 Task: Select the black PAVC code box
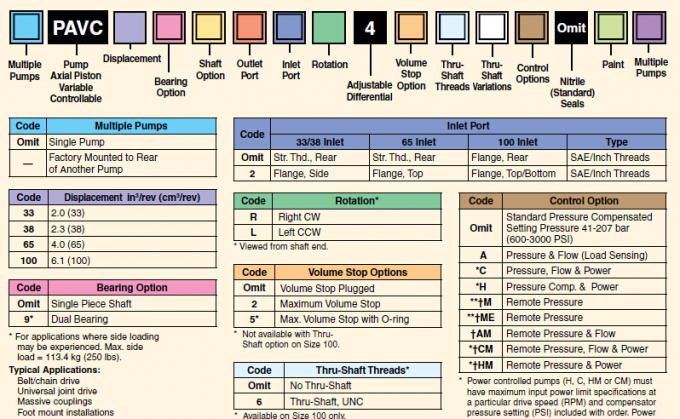78,28
